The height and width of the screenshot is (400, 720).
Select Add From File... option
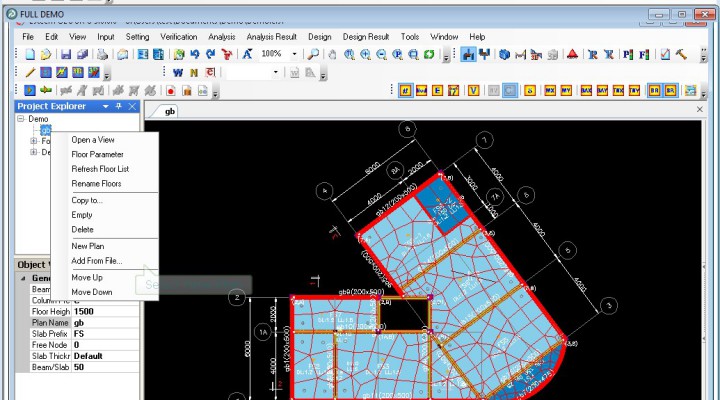[x=96, y=261]
